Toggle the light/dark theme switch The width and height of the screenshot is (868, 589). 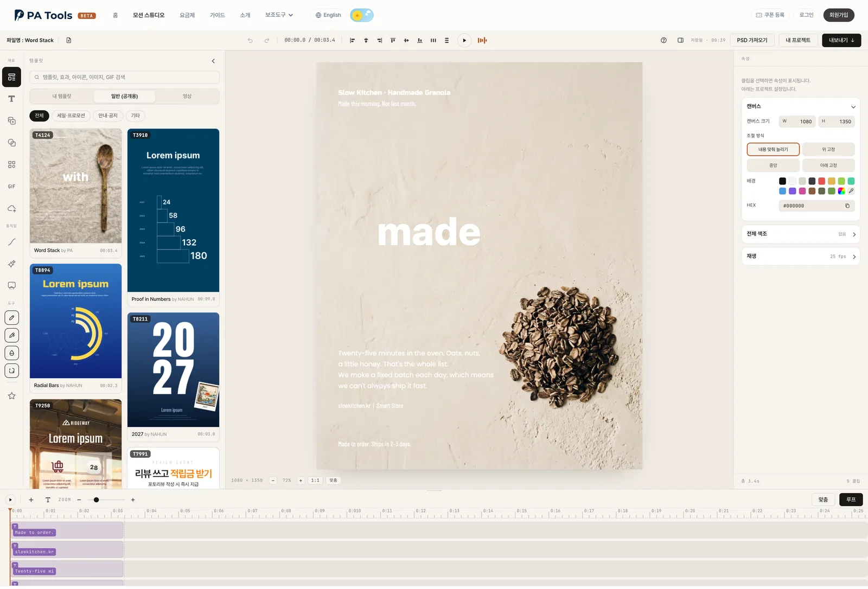click(362, 15)
